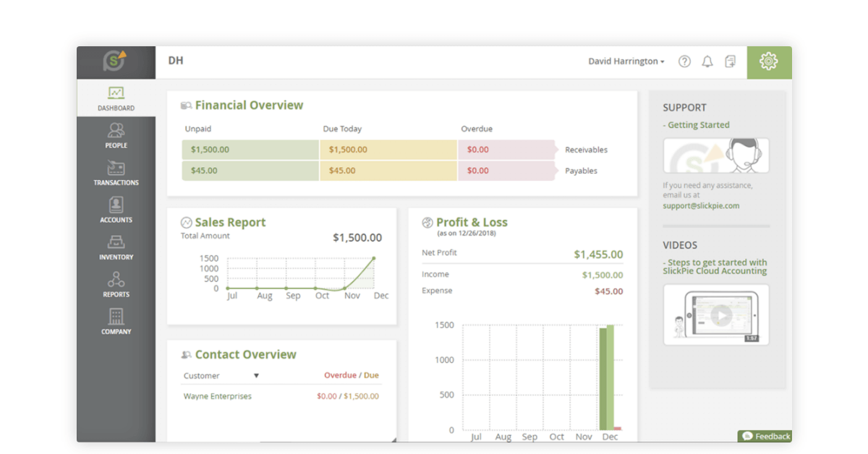The image size is (868, 454).
Task: Open the notifications bell
Action: [x=707, y=61]
